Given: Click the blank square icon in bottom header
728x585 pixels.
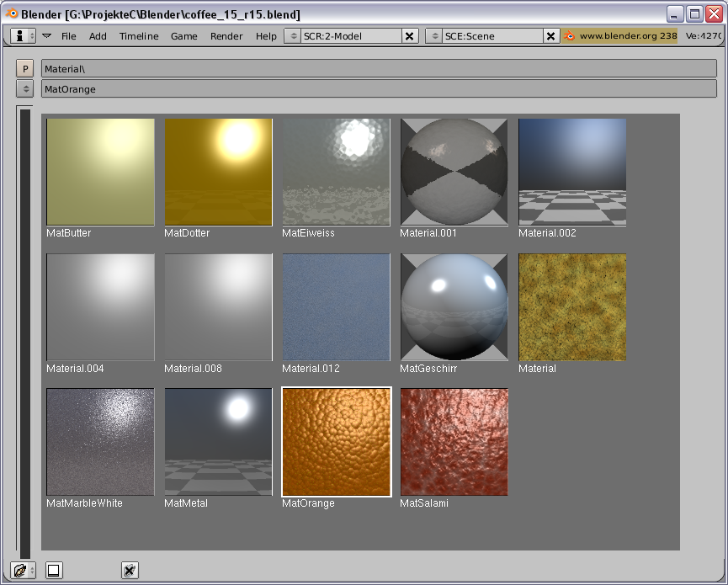Looking at the screenshot, I should point(53,570).
